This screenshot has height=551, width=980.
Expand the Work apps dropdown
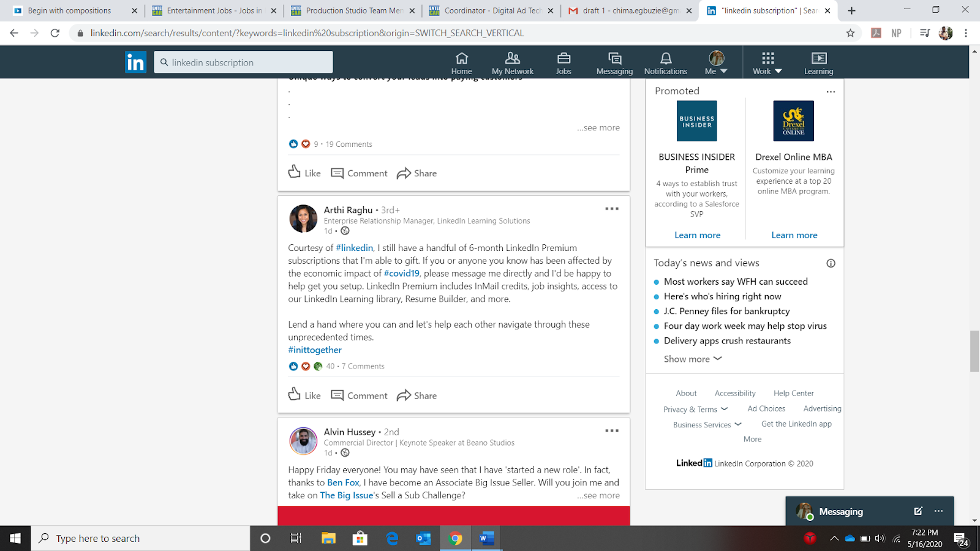coord(767,63)
